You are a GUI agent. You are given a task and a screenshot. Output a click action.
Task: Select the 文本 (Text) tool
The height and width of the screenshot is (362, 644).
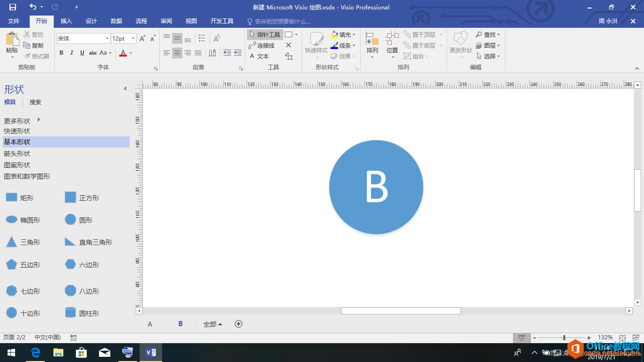pyautogui.click(x=260, y=56)
